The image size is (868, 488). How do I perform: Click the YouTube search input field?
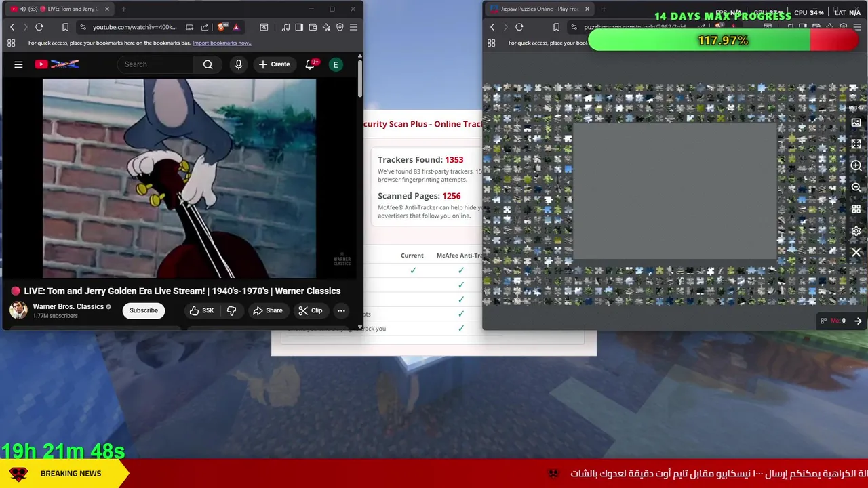pos(156,64)
